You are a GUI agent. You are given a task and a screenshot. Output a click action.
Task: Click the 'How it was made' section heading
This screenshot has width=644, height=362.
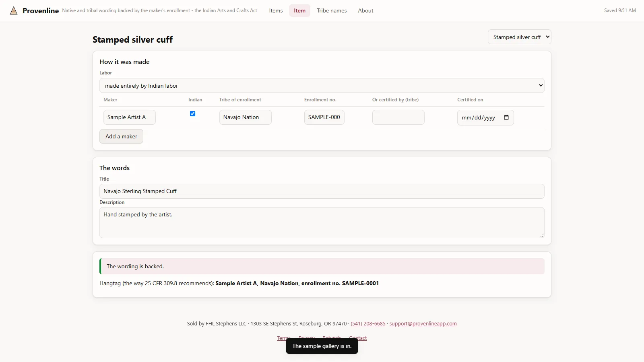click(124, 62)
